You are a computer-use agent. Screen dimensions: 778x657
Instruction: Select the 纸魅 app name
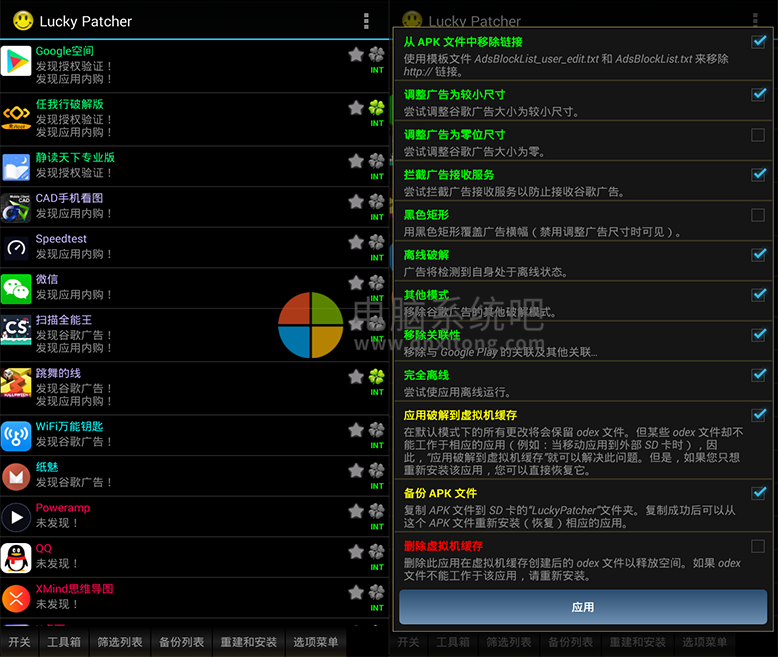point(47,467)
